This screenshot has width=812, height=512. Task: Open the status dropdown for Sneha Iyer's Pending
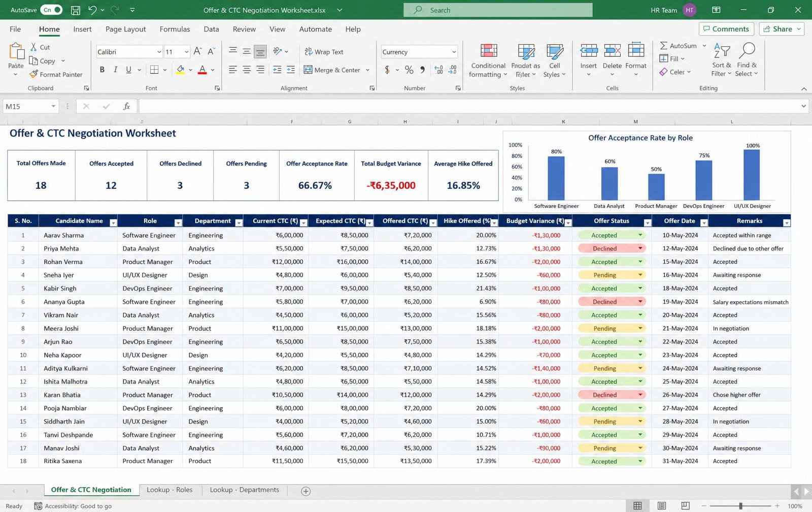(x=640, y=274)
